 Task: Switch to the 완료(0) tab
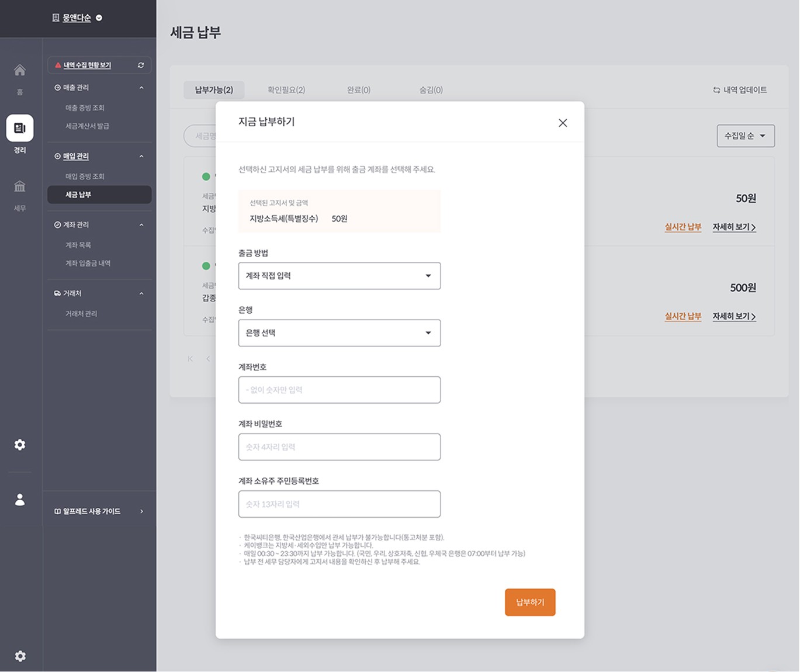(359, 89)
